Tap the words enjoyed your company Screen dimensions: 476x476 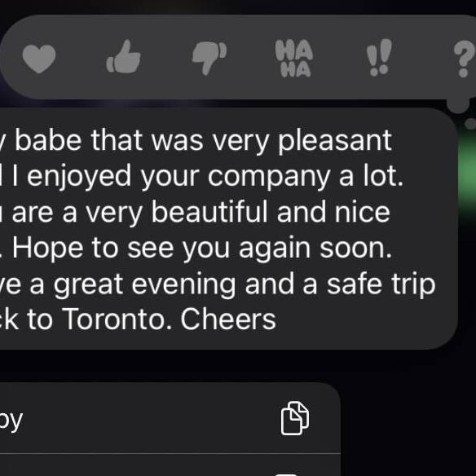[x=178, y=177]
